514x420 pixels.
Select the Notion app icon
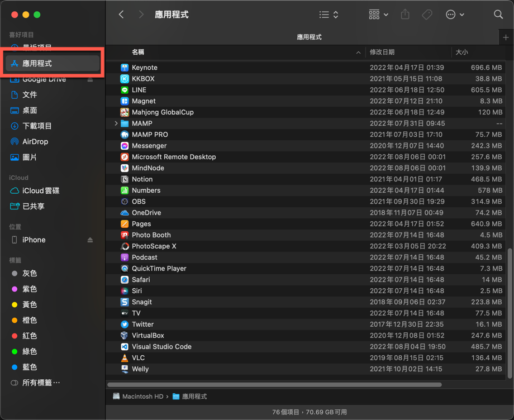pyautogui.click(x=124, y=179)
